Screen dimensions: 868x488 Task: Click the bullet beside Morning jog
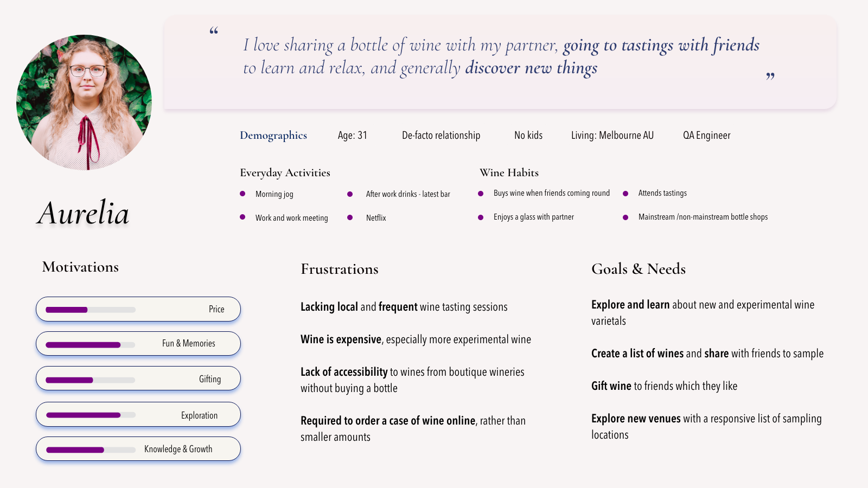pos(242,194)
